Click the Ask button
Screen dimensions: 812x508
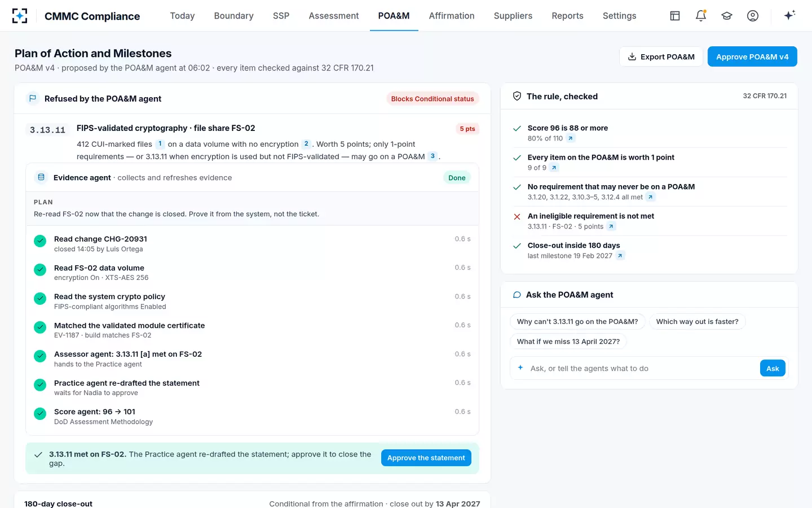pos(773,369)
